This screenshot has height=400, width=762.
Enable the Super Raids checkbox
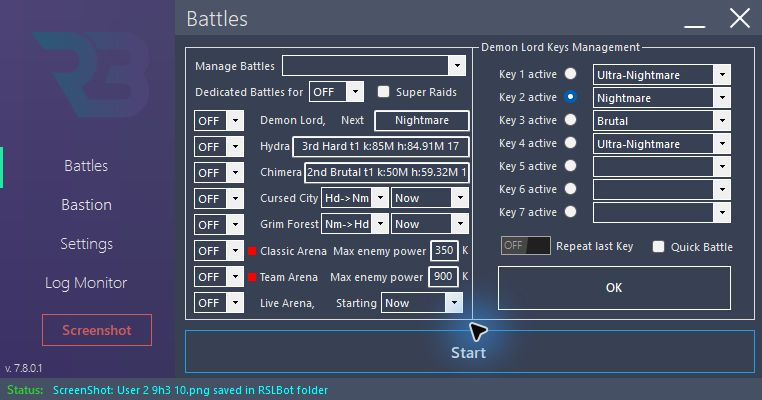383,91
